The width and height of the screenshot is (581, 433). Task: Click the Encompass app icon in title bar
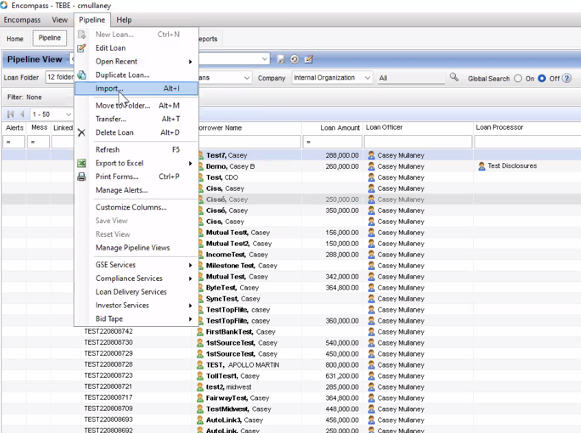coord(4,5)
